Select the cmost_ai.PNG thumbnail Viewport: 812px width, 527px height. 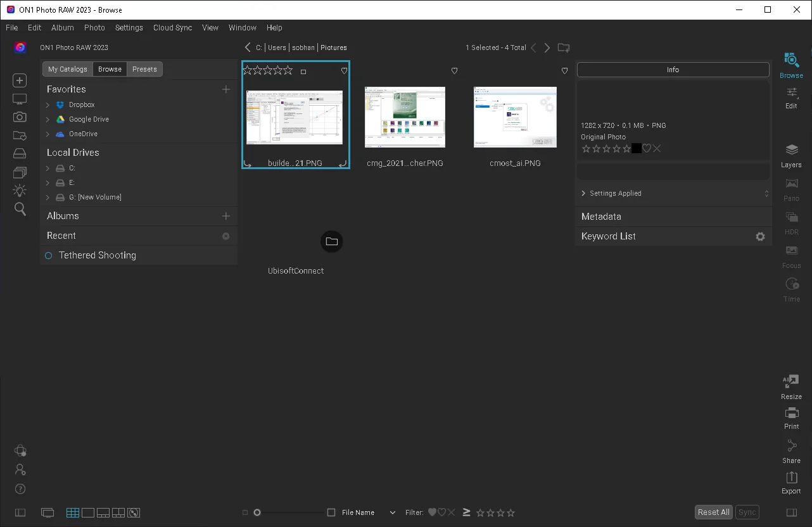pos(515,117)
